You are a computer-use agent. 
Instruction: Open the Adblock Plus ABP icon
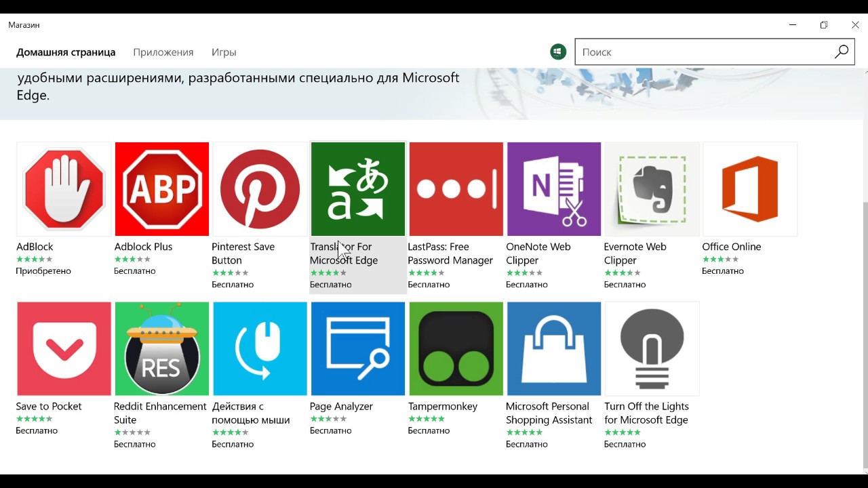[162, 189]
